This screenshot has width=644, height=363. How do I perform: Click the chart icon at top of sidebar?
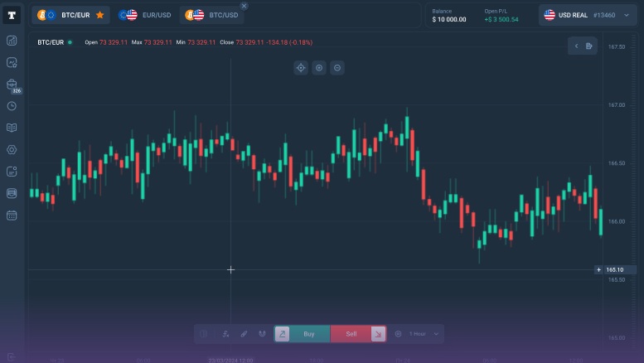pyautogui.click(x=12, y=41)
